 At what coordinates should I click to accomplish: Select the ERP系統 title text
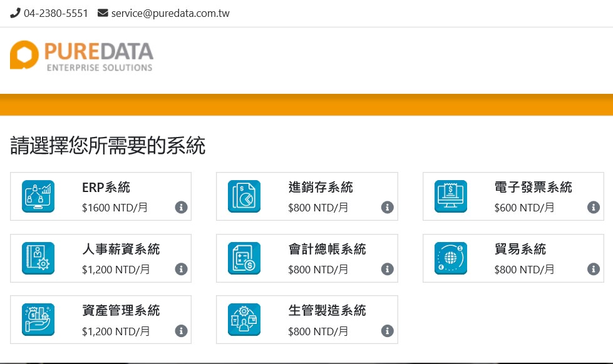click(x=106, y=188)
